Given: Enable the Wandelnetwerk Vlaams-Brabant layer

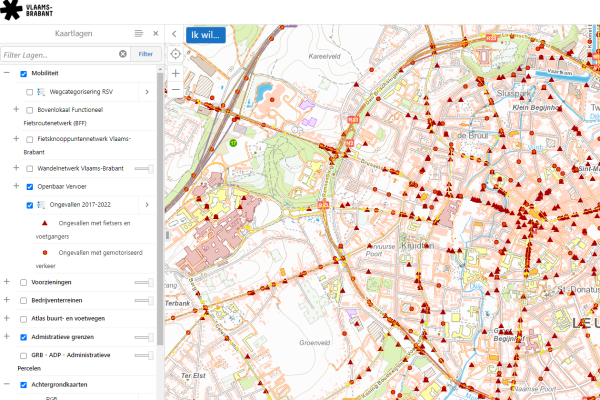Looking at the screenshot, I should (x=29, y=168).
